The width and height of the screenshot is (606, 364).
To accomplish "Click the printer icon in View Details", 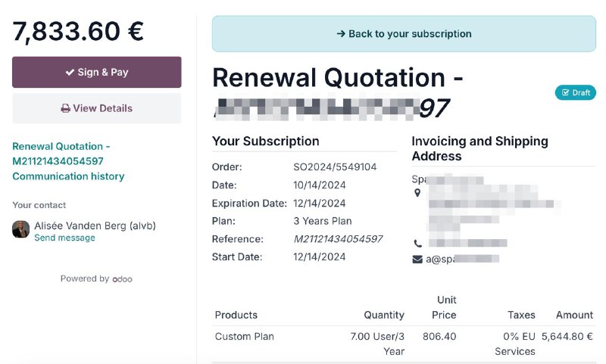I will tap(66, 108).
